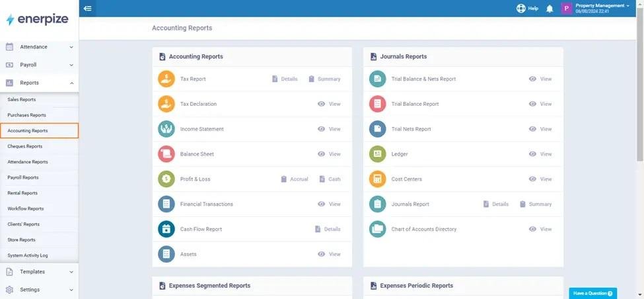
Task: Click the Templates document icon in sidebar
Action: 9,272
